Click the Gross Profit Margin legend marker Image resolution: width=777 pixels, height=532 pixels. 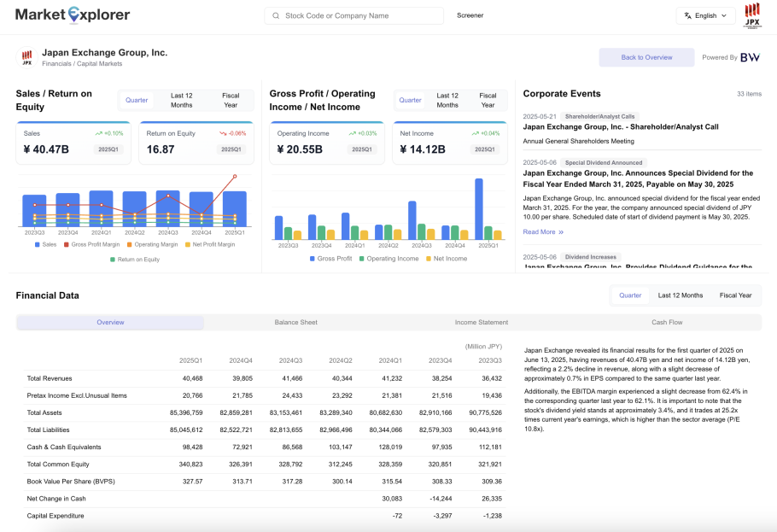66,244
